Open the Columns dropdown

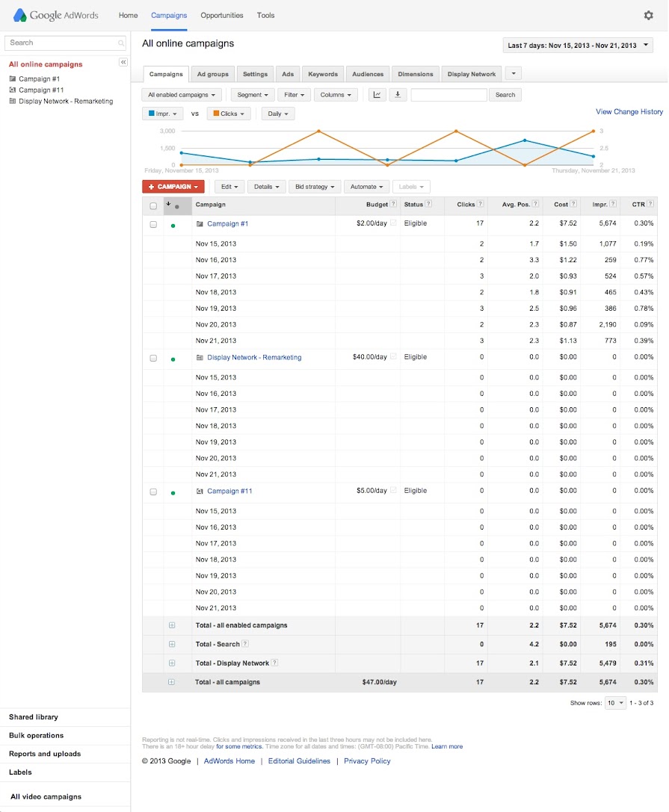point(336,95)
